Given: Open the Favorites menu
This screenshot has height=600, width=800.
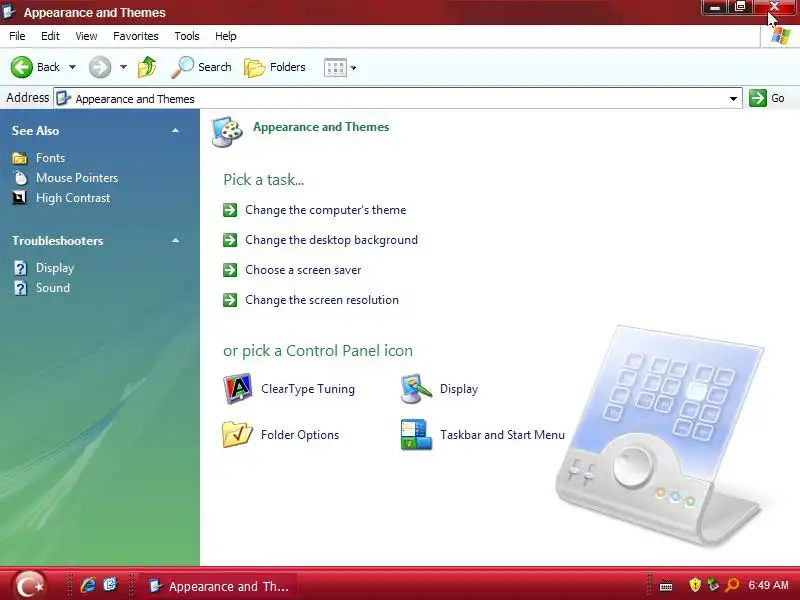Looking at the screenshot, I should [x=136, y=36].
